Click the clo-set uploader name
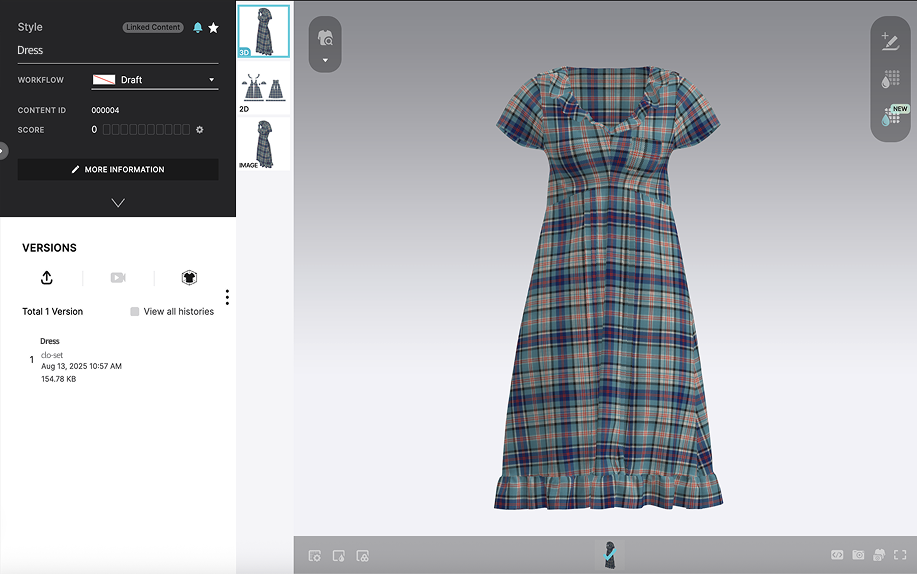Viewport: 917px width, 574px height. pyautogui.click(x=51, y=355)
